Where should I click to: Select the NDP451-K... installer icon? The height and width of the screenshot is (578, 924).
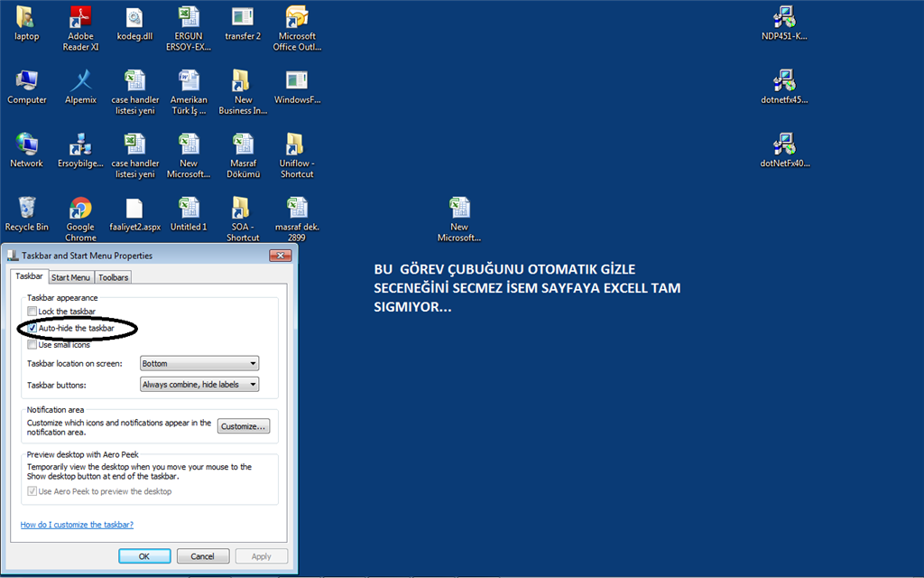pos(784,18)
